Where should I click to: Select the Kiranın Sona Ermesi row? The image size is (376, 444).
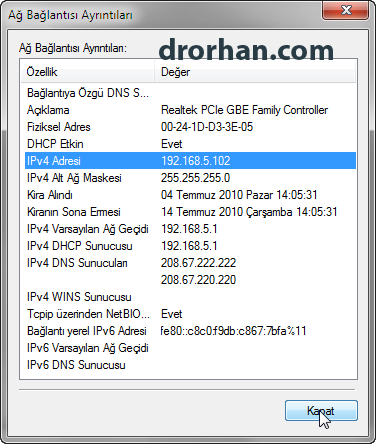(x=190, y=212)
